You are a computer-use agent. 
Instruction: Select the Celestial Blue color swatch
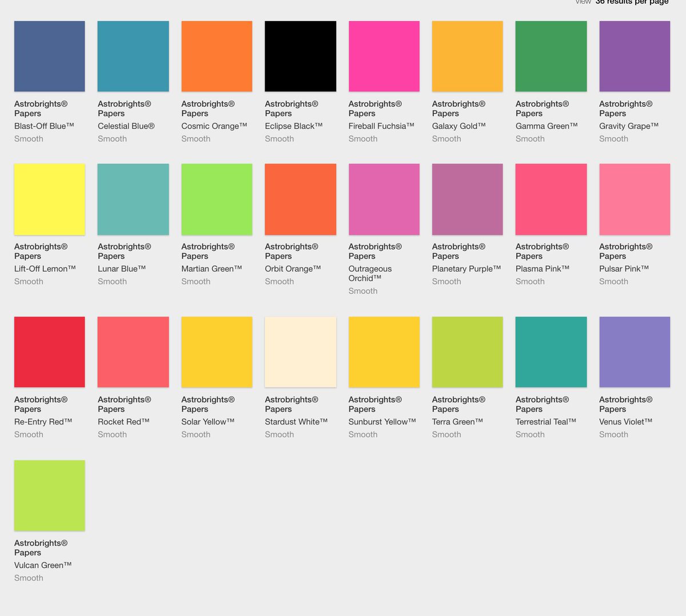(133, 57)
